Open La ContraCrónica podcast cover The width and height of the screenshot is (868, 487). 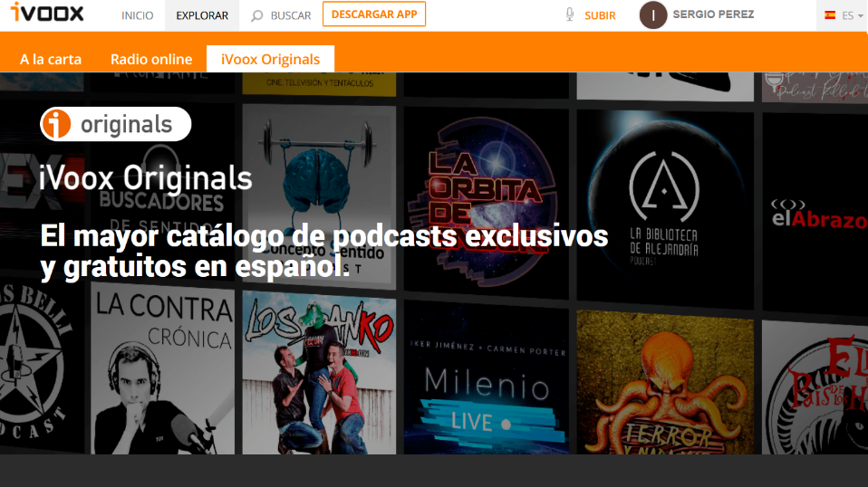(x=163, y=368)
